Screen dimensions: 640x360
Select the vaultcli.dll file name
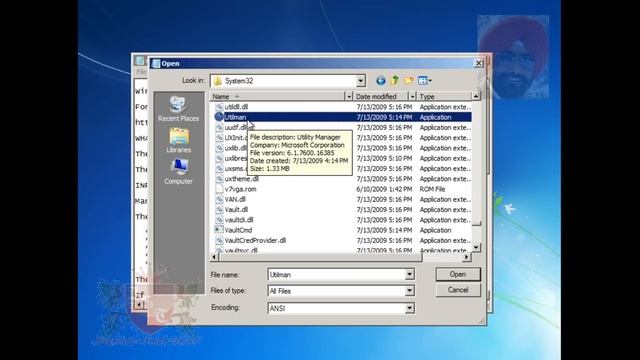[239, 220]
